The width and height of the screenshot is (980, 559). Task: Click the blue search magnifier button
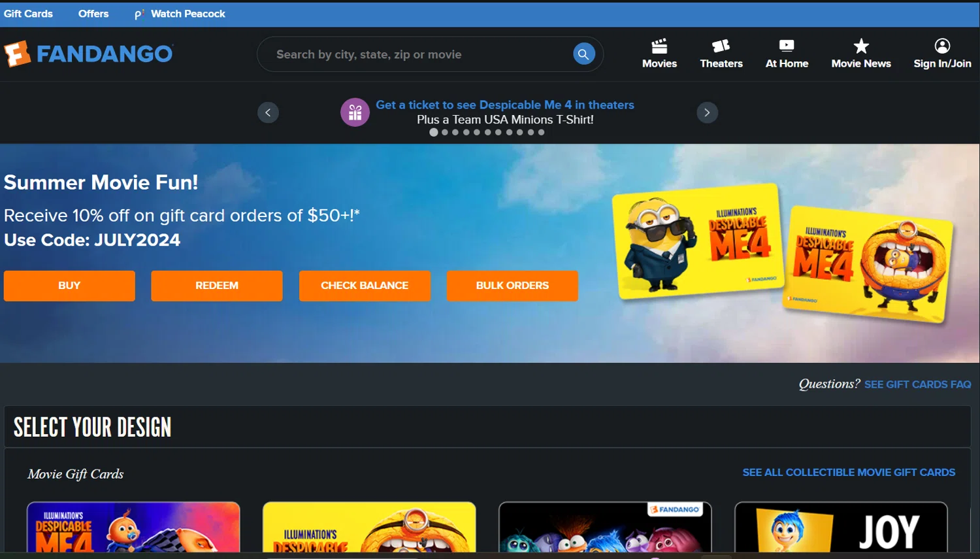583,54
